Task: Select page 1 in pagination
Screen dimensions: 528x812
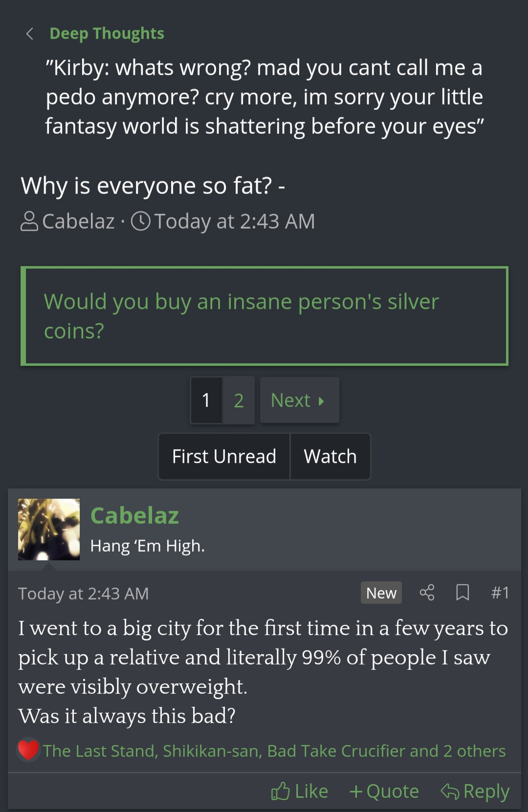Action: (206, 401)
